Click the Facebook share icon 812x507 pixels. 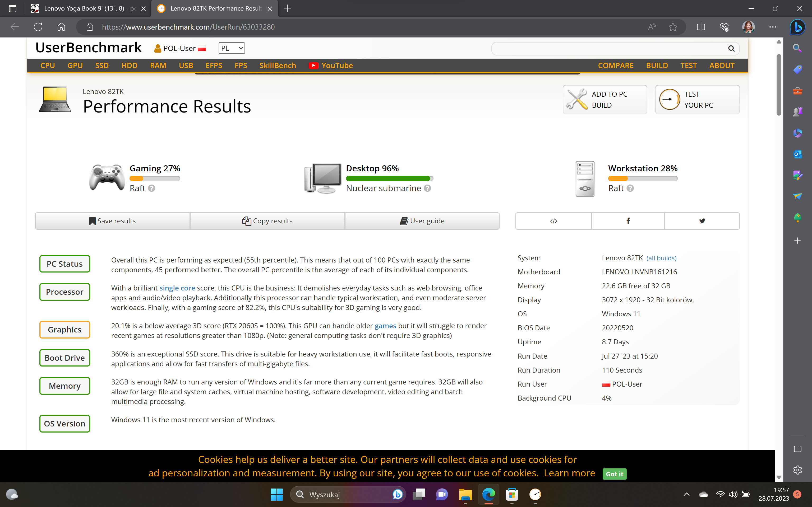(x=628, y=221)
